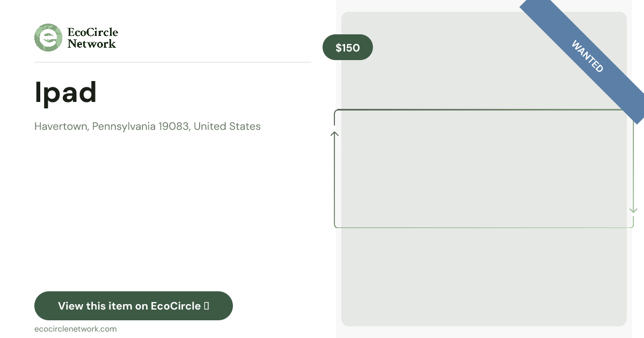This screenshot has width=644, height=338.
Task: Click the gray item image placeholder
Action: pos(484,169)
